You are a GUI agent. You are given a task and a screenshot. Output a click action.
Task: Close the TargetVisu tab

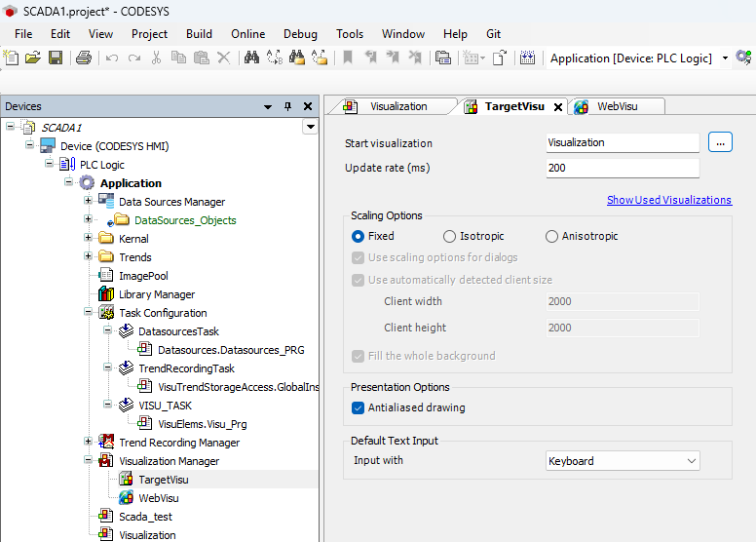pos(558,107)
